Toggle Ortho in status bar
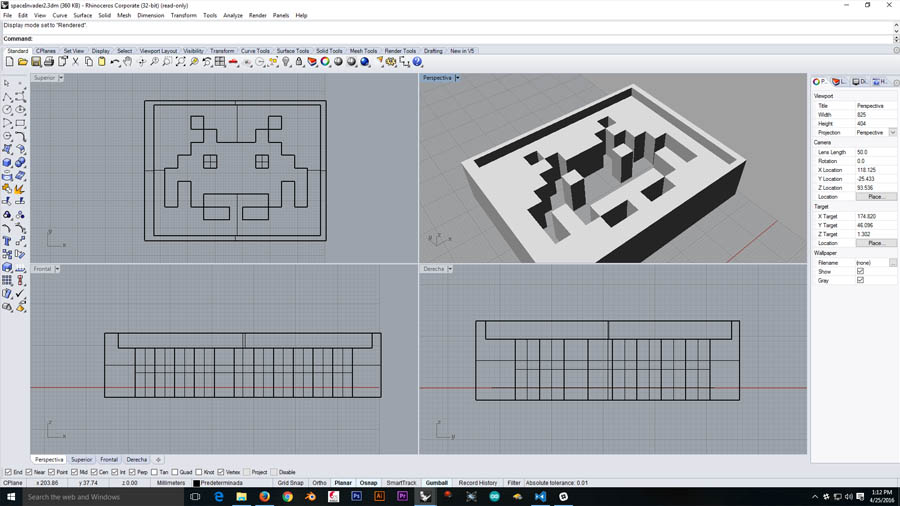This screenshot has height=506, width=900. coord(319,483)
